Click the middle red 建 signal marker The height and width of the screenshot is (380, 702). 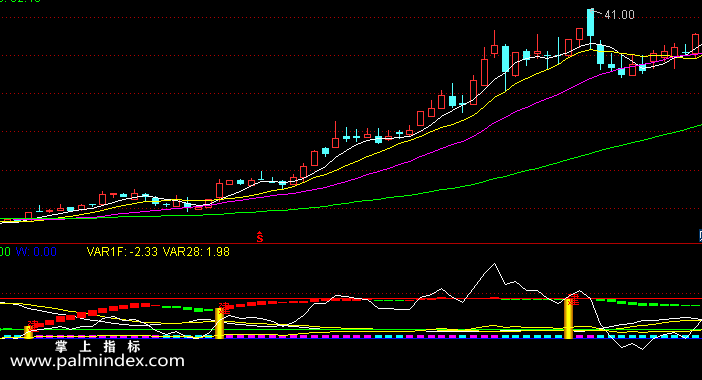(224, 308)
